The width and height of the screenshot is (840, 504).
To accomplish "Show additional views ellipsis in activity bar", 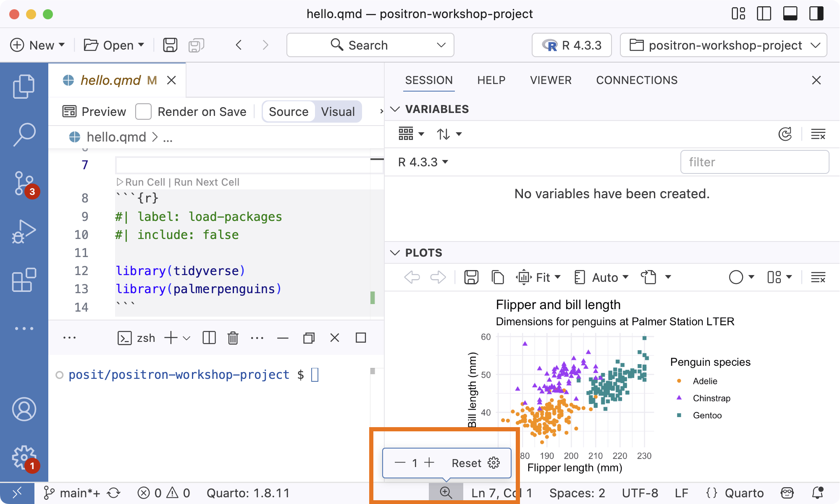I will pos(24,328).
